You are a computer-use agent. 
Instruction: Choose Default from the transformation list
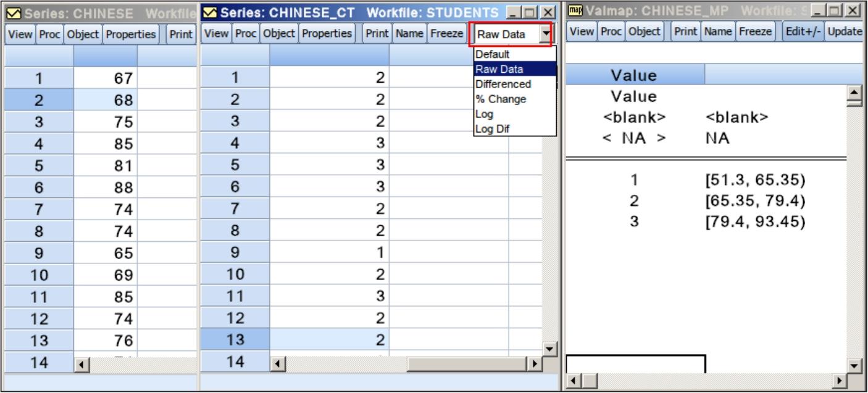pos(515,54)
